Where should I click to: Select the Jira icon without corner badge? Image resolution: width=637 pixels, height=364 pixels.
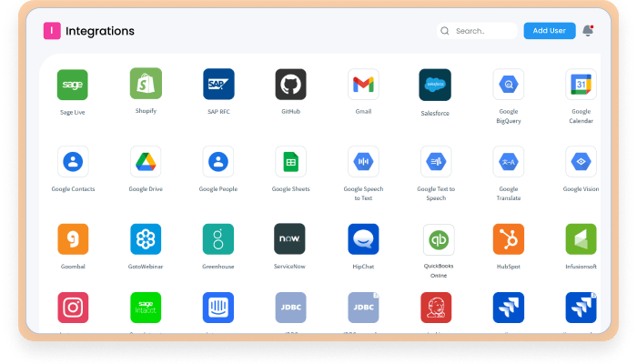[509, 308]
